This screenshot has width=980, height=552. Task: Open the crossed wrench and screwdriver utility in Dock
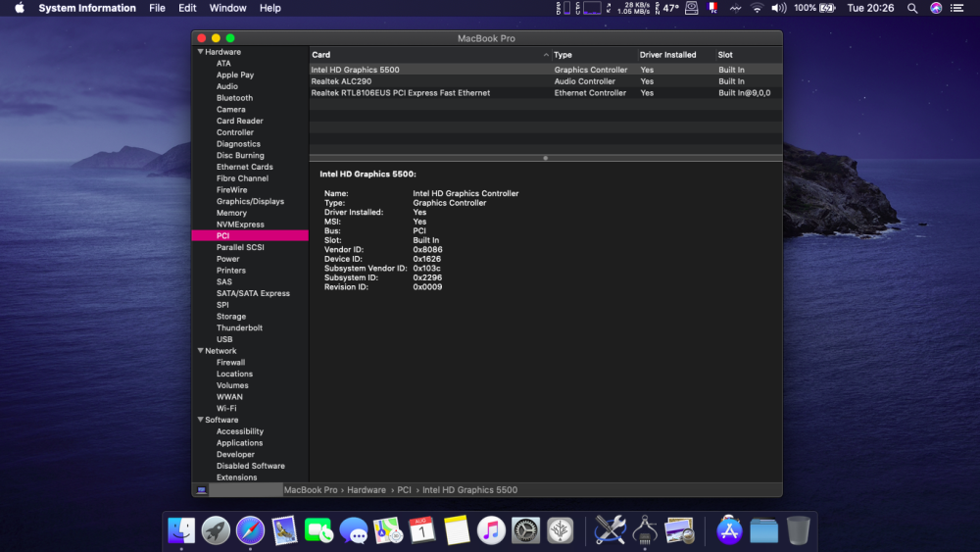point(610,530)
